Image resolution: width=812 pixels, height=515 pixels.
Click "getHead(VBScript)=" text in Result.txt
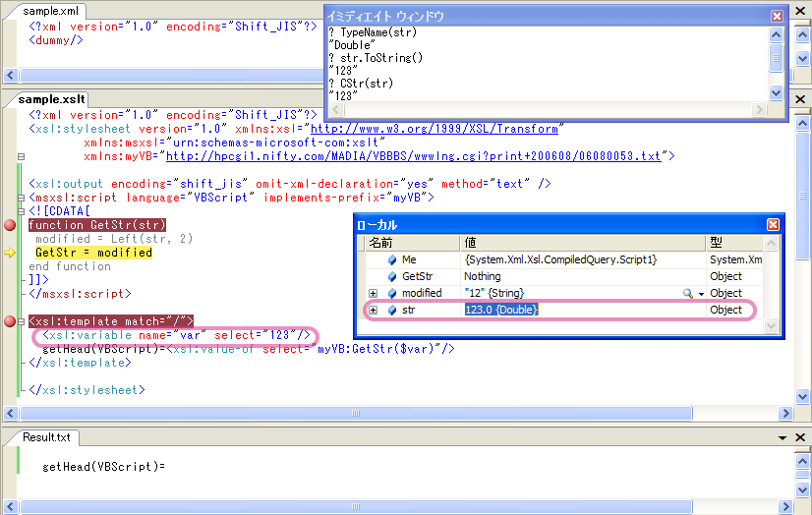coord(103,466)
